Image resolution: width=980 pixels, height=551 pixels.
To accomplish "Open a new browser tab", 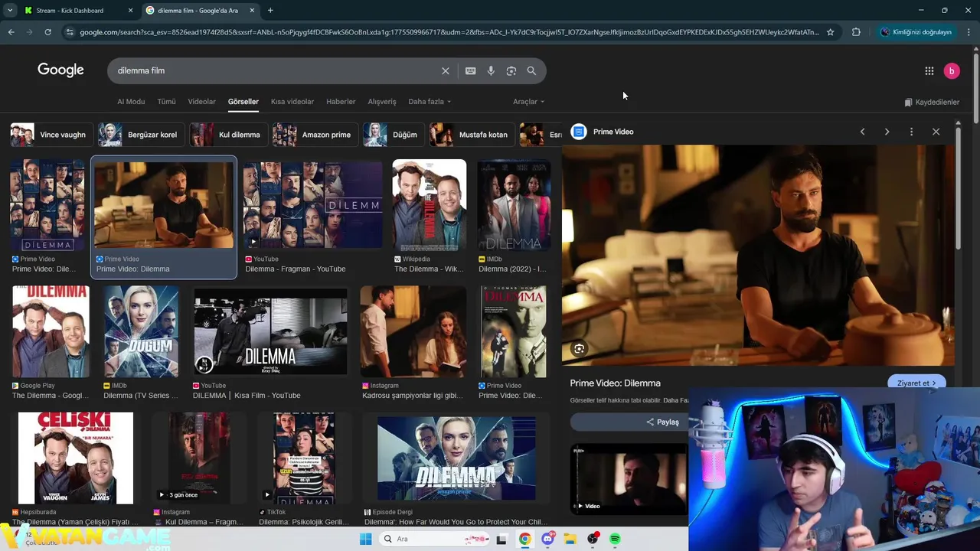I will (x=270, y=11).
